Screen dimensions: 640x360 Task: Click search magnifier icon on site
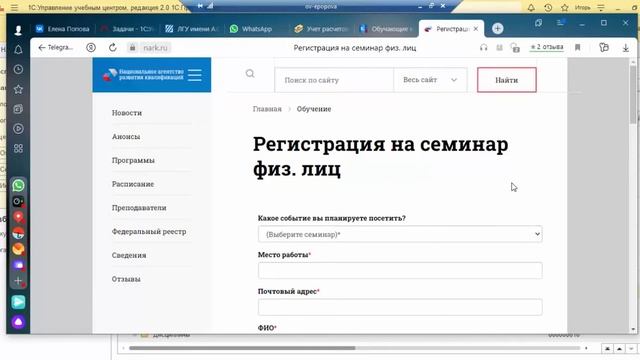coord(250,73)
